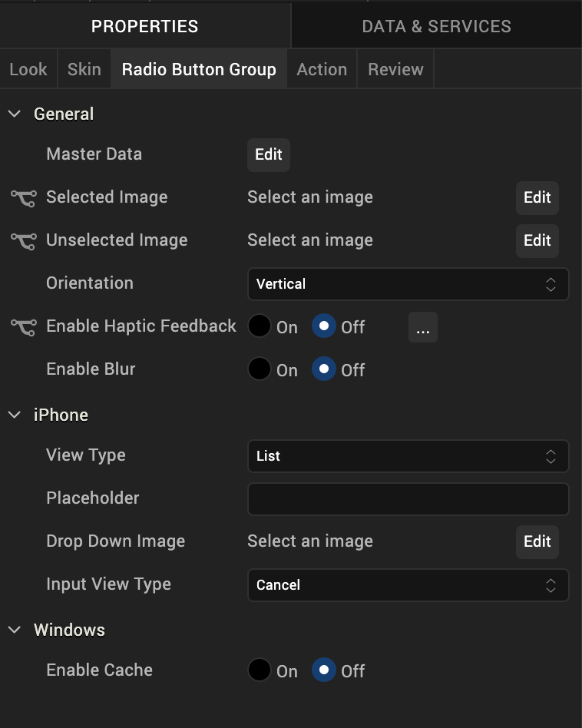
Task: Open the Orientation dropdown
Action: pyautogui.click(x=408, y=284)
